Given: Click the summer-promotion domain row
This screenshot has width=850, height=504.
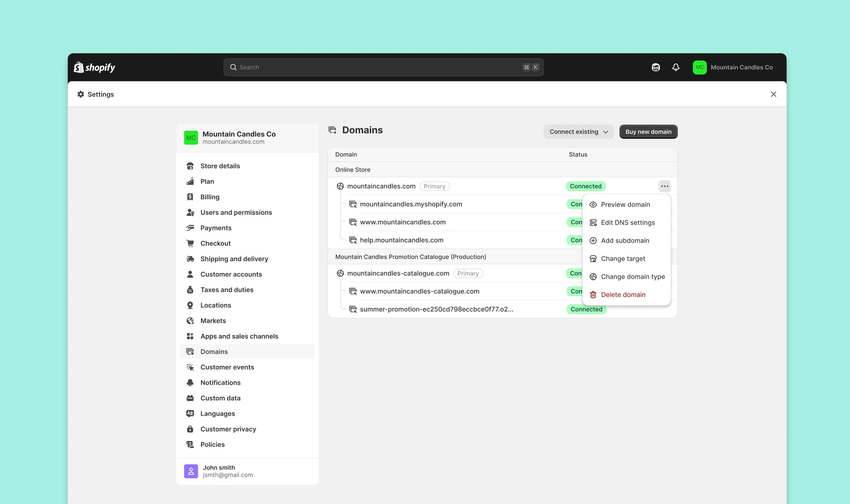Looking at the screenshot, I should click(x=503, y=309).
